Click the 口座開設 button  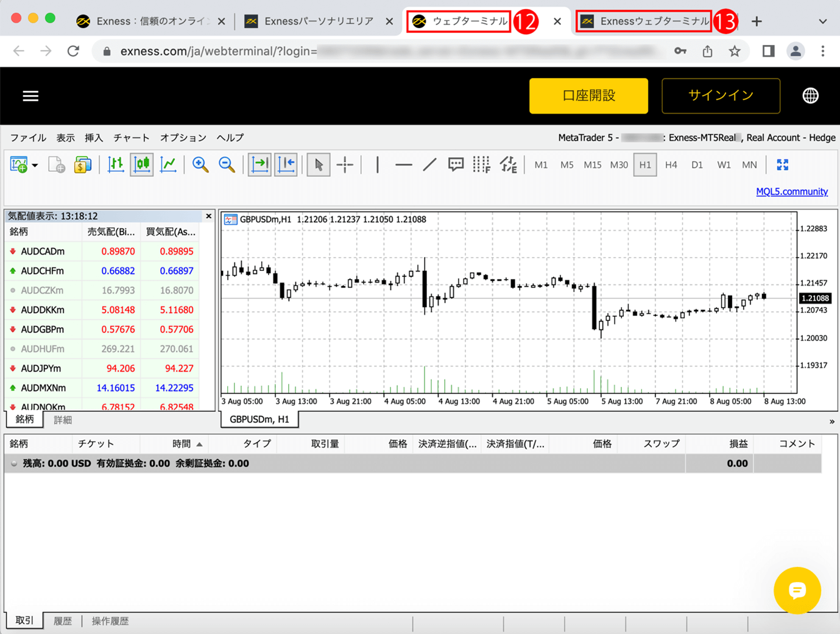(588, 96)
